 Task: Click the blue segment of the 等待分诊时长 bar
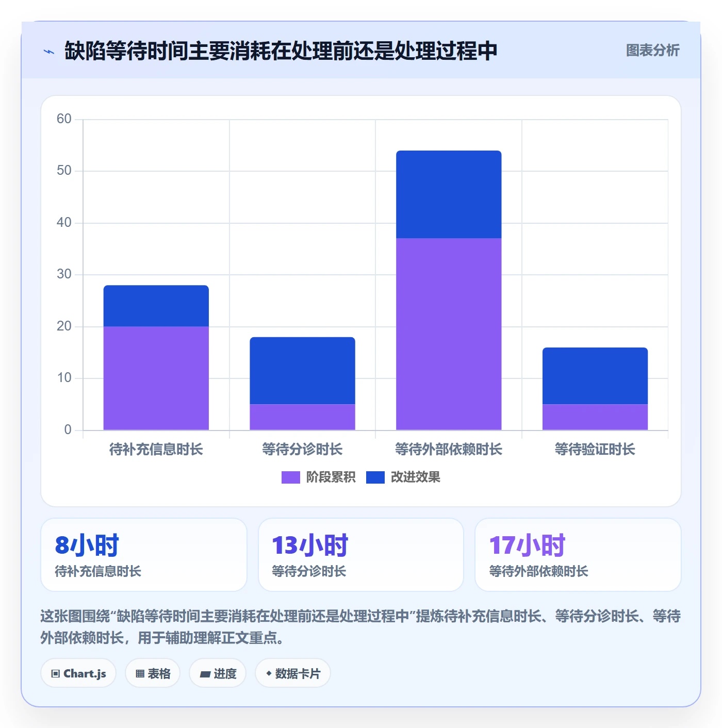coord(303,371)
